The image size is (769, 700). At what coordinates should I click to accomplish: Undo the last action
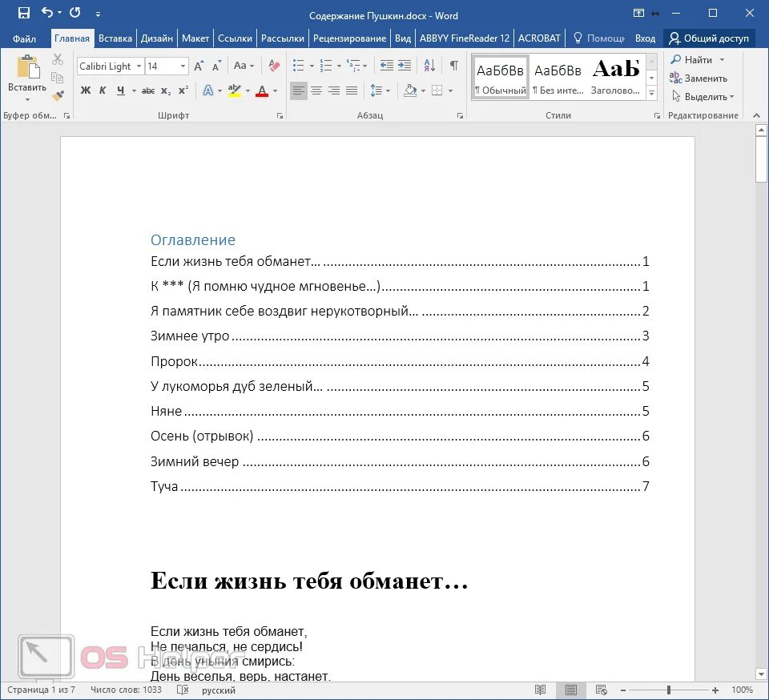47,13
